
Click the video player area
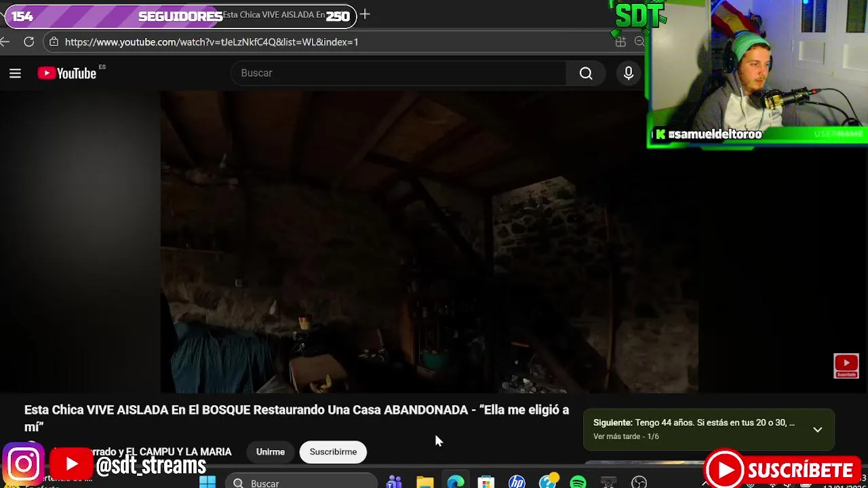click(429, 241)
